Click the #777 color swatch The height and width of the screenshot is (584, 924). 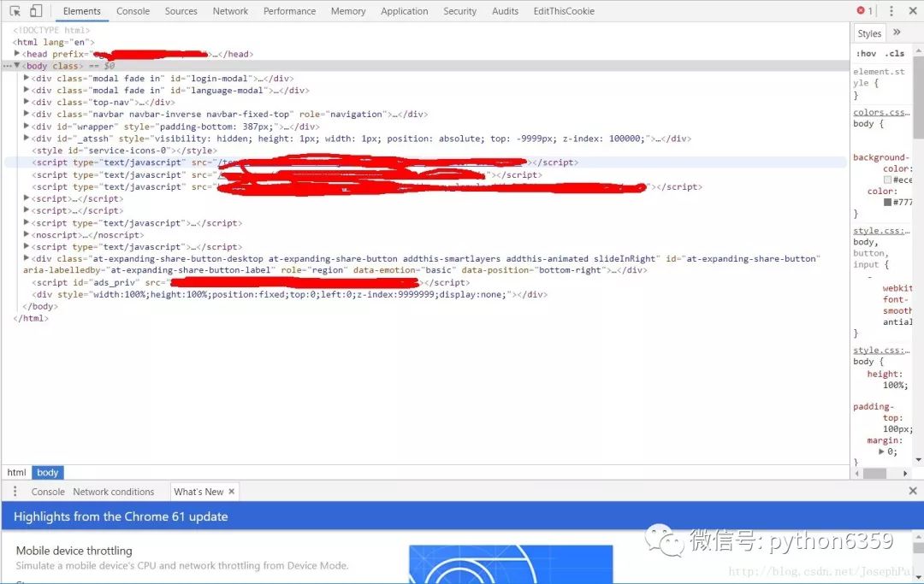pos(887,202)
